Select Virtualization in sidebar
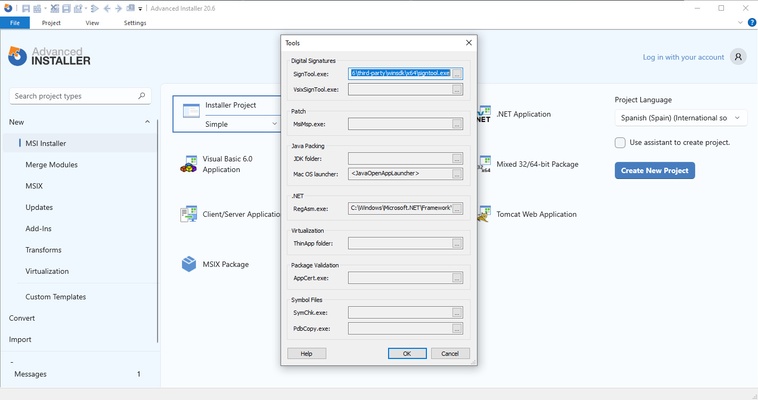 pyautogui.click(x=47, y=271)
